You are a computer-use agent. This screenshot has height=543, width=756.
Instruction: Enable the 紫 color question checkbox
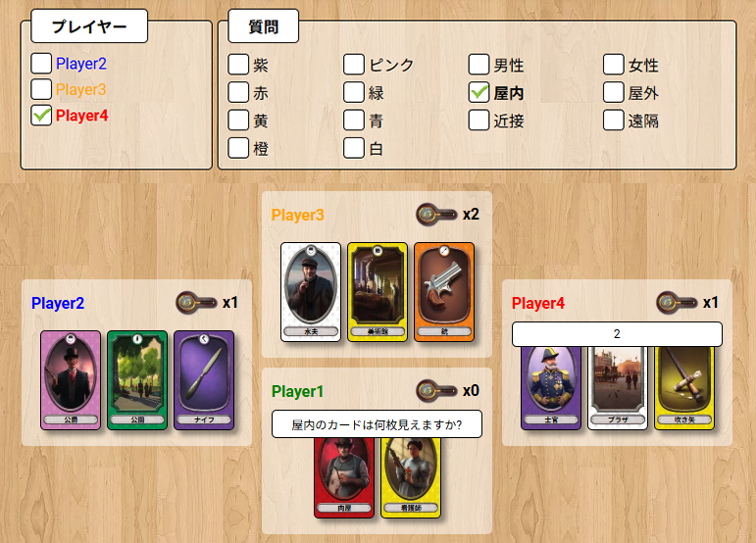click(x=238, y=65)
